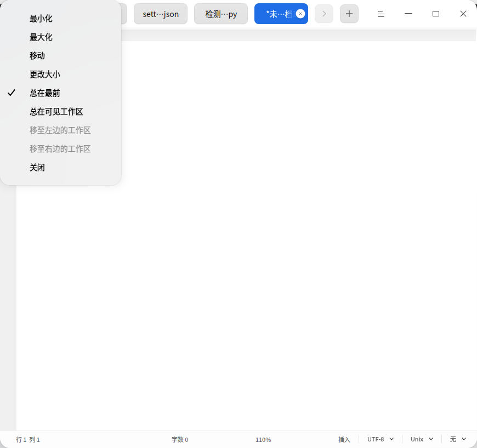The height and width of the screenshot is (448, 477).
Task: Add a new tab with the plus button
Action: pos(349,14)
